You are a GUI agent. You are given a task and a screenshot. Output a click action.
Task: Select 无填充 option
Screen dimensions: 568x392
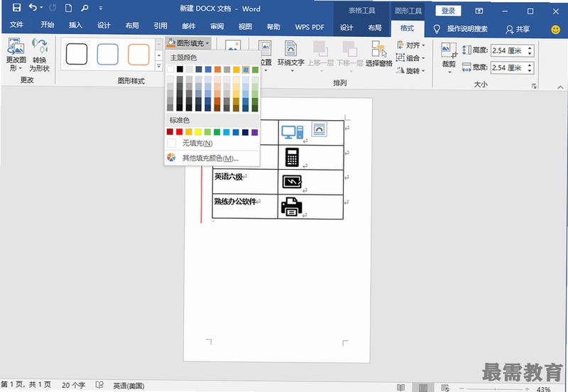(x=212, y=143)
